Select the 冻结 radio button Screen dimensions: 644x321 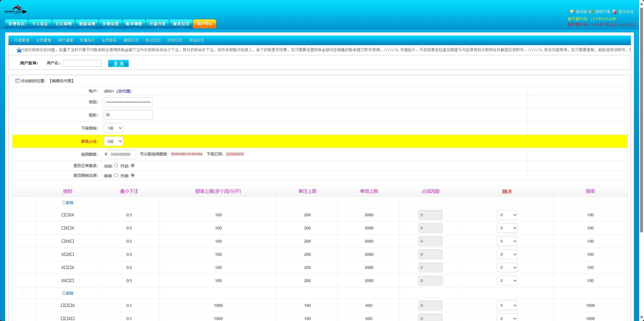click(x=116, y=166)
